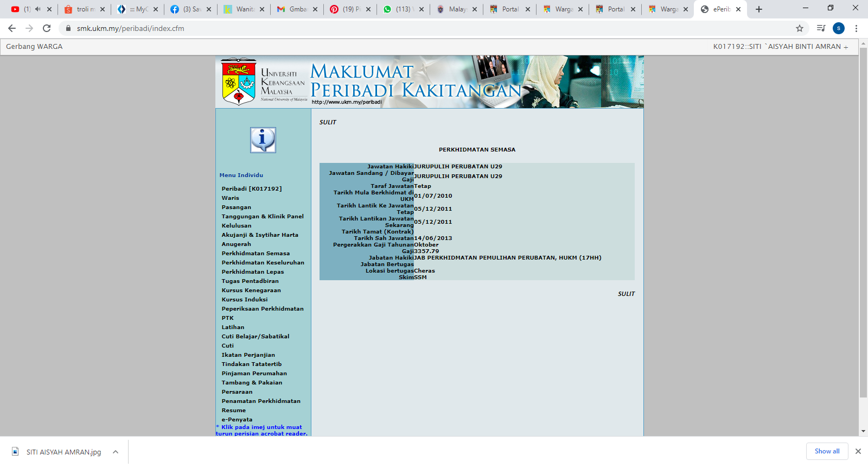Click the page vertical scrollbar

(x=863, y=217)
